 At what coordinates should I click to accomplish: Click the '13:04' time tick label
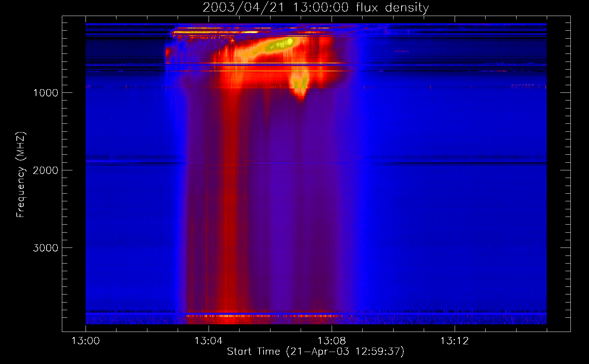coord(209,341)
